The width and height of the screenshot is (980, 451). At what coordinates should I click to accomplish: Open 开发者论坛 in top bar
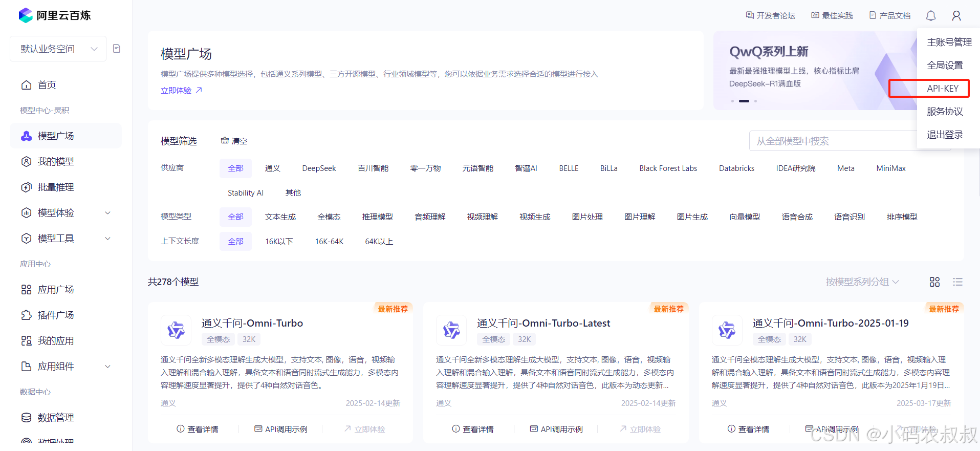(771, 16)
